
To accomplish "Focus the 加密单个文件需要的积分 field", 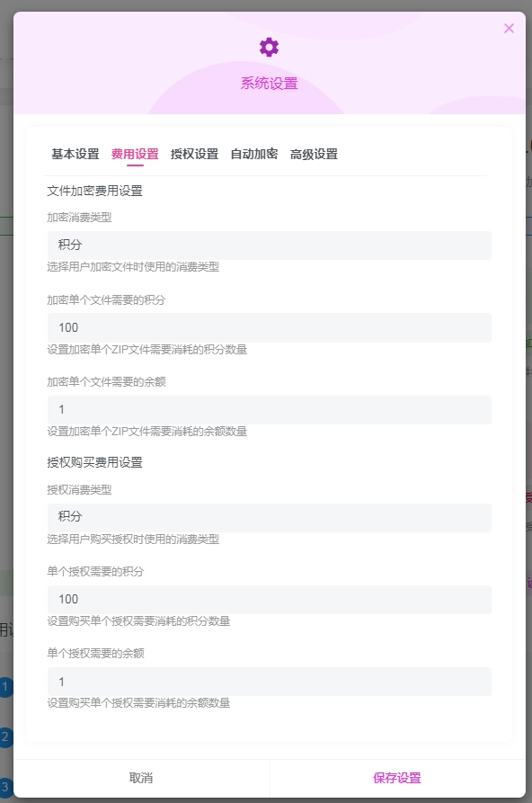I will tap(270, 327).
